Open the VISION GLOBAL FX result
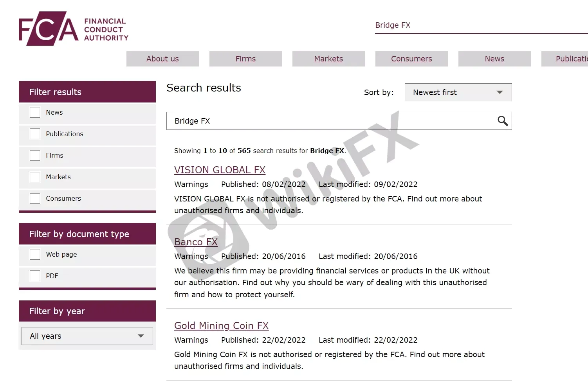588x381 pixels. tap(220, 170)
